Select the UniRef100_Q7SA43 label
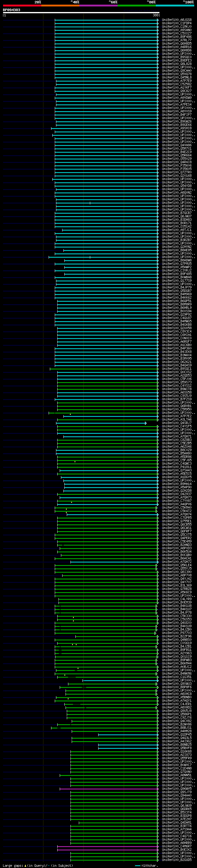Screen dimensions: 197x868 (177, 470)
